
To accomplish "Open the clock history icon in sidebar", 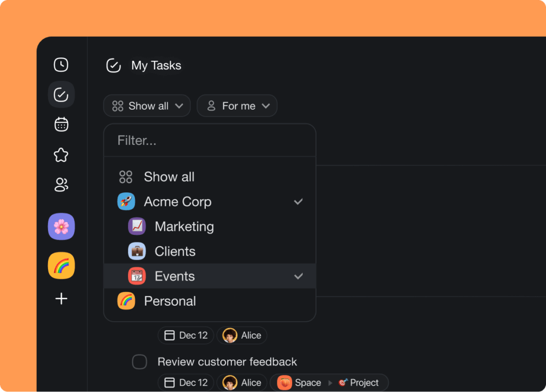I will 61,64.
